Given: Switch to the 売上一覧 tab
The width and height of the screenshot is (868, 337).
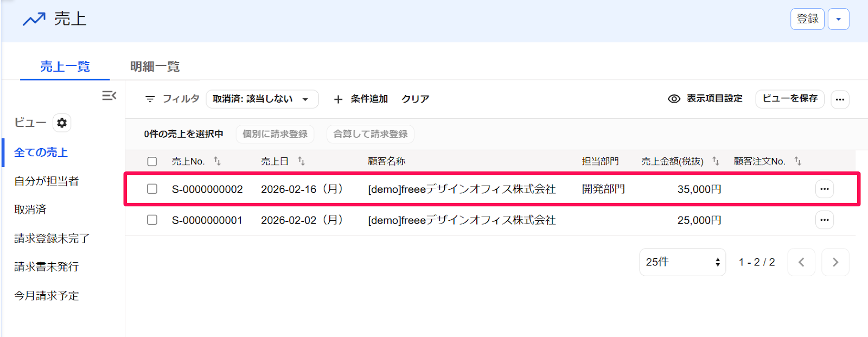Looking at the screenshot, I should pos(65,67).
